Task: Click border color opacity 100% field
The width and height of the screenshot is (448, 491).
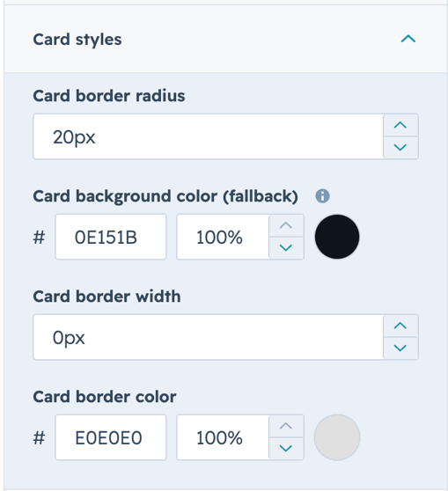Action: click(x=223, y=437)
